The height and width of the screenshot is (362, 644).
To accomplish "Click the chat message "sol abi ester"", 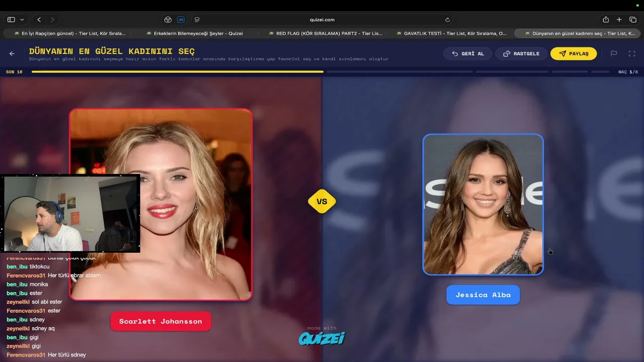I will pyautogui.click(x=47, y=302).
